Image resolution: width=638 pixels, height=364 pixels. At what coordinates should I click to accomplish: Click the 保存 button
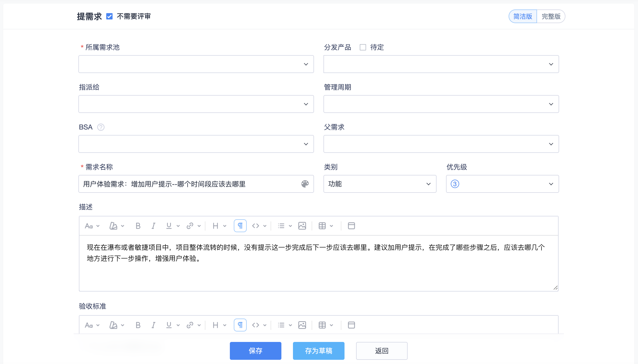point(255,351)
